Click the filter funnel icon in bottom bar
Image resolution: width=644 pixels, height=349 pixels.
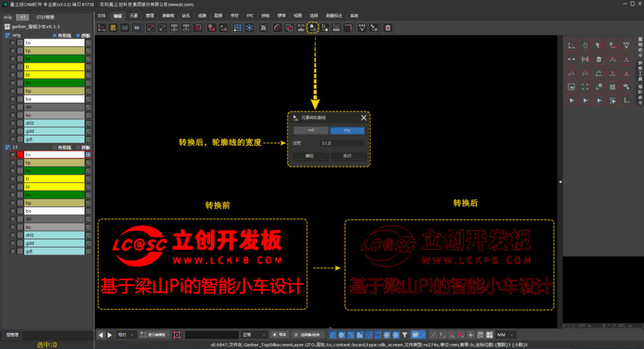click(x=404, y=334)
